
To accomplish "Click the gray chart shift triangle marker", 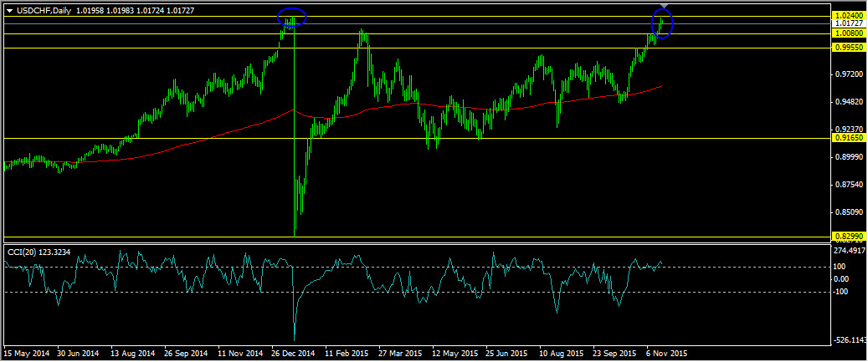I will click(665, 6).
